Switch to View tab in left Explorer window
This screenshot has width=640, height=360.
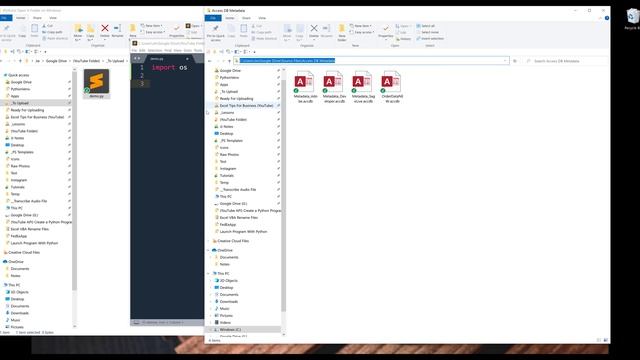53,18
